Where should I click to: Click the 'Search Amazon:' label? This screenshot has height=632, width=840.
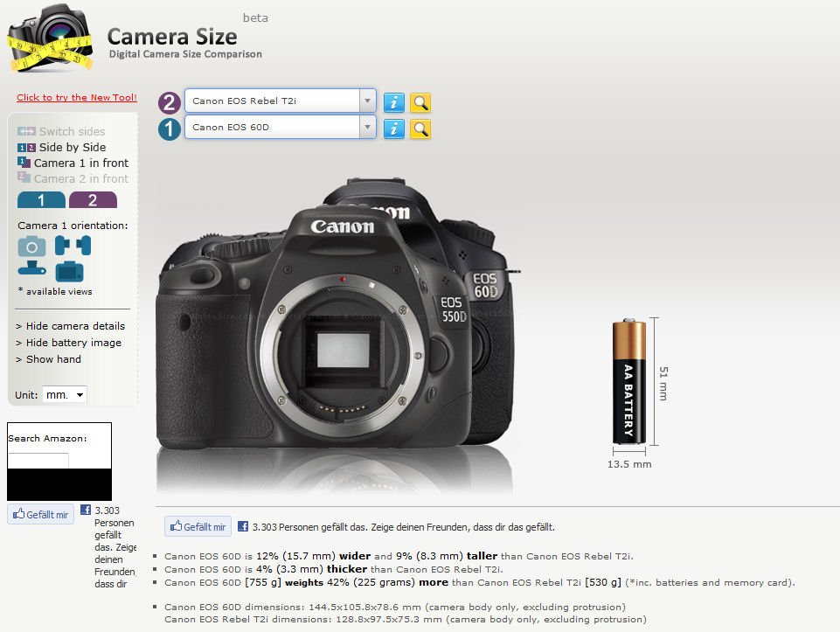click(47, 438)
